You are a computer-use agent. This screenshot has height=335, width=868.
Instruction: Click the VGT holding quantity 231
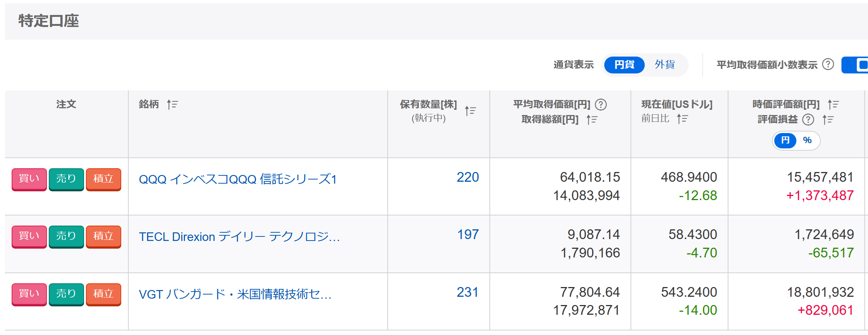click(467, 292)
